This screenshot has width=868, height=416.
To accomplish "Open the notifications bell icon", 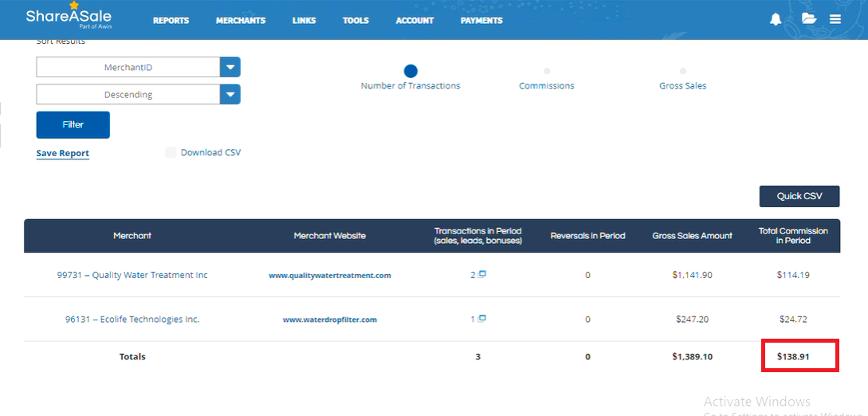I will 776,20.
